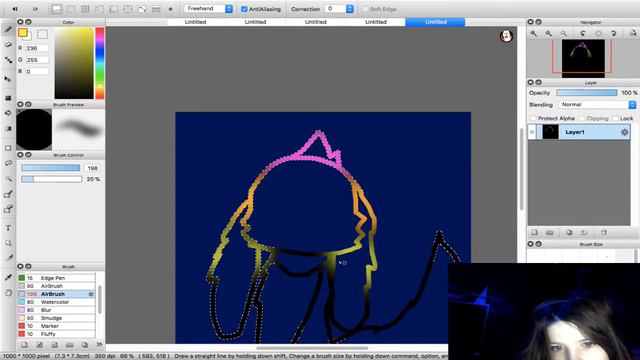The height and width of the screenshot is (360, 640).
Task: Select the Brush tool
Action: point(8,29)
